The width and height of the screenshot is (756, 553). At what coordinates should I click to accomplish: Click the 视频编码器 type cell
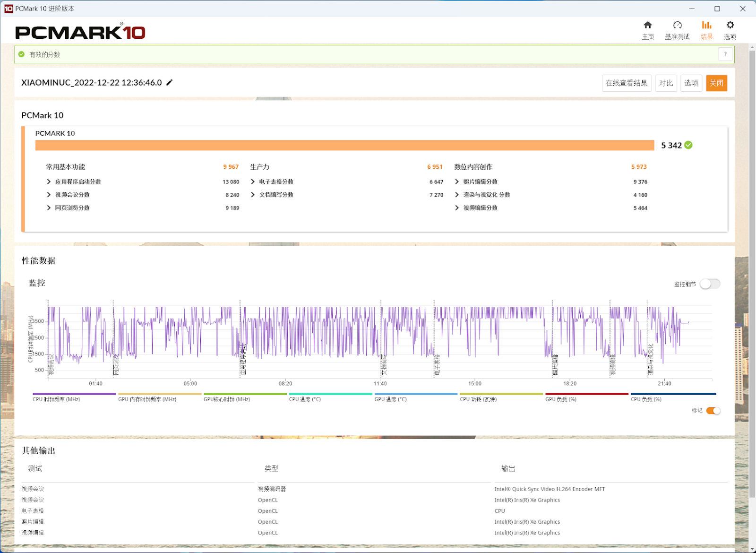tap(272, 489)
